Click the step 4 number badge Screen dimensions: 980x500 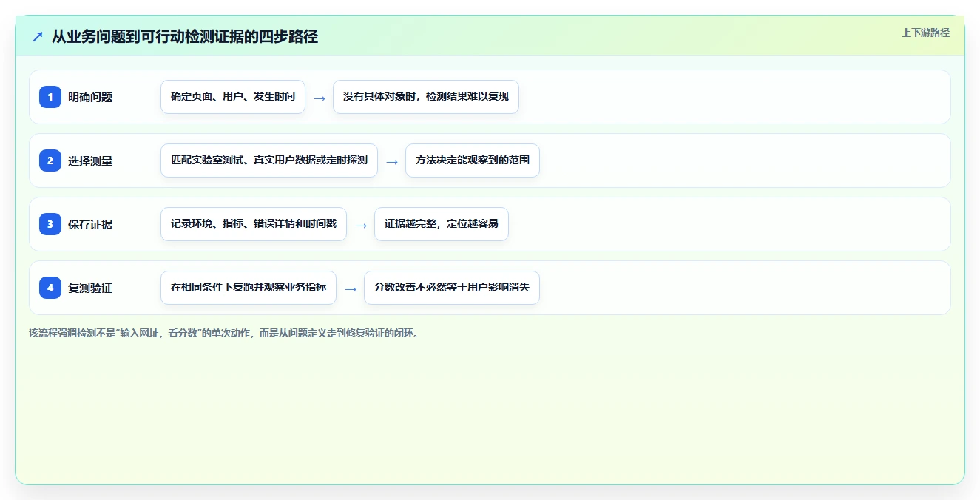point(50,288)
